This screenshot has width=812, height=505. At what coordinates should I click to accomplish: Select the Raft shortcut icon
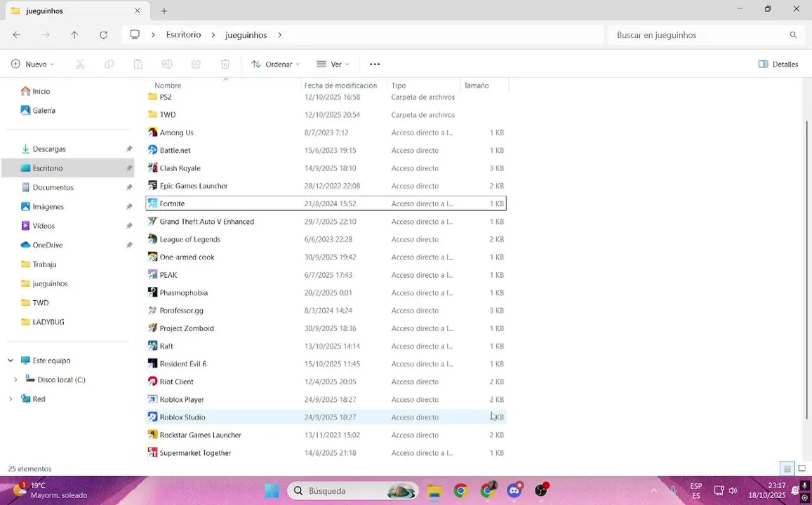152,346
